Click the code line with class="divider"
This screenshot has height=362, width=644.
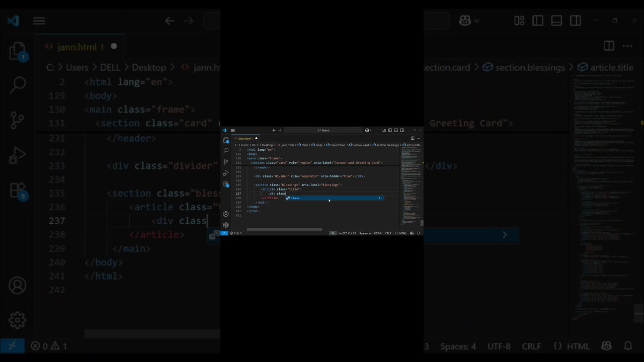coord(309,176)
